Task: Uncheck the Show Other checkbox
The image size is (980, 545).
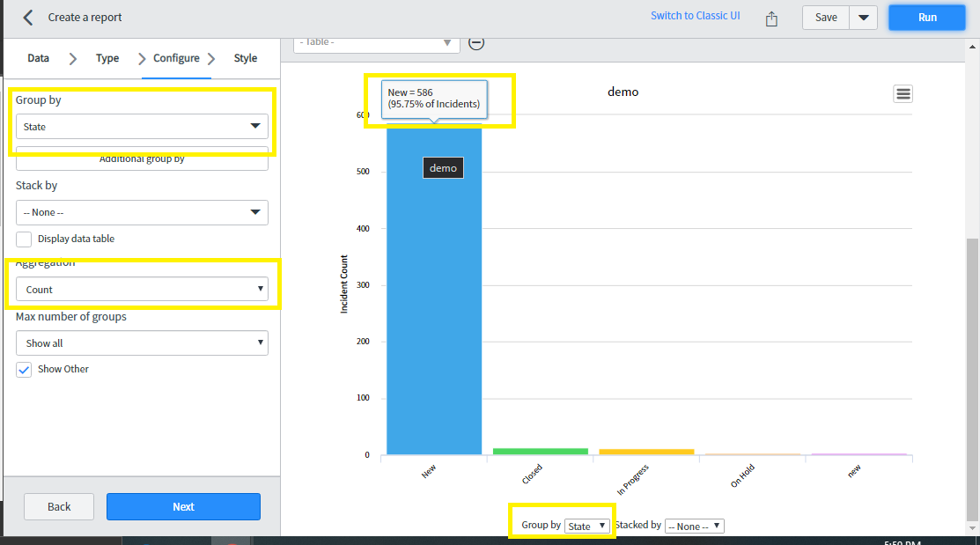Action: coord(23,369)
